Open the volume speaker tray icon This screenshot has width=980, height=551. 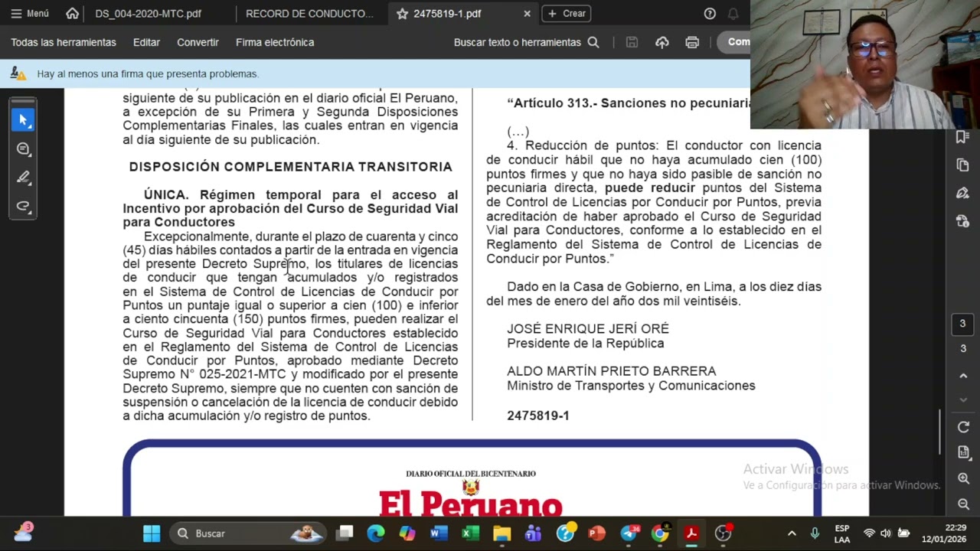click(886, 533)
